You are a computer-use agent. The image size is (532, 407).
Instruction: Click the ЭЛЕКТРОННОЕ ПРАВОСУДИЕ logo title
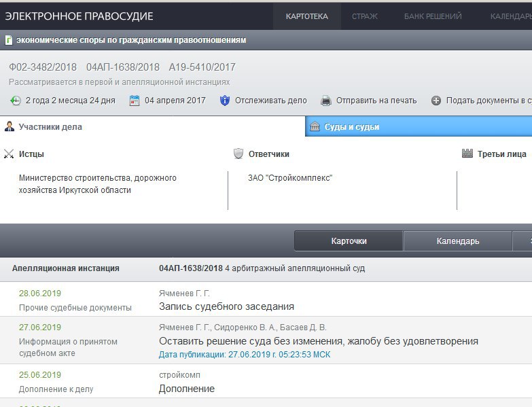pyautogui.click(x=79, y=16)
